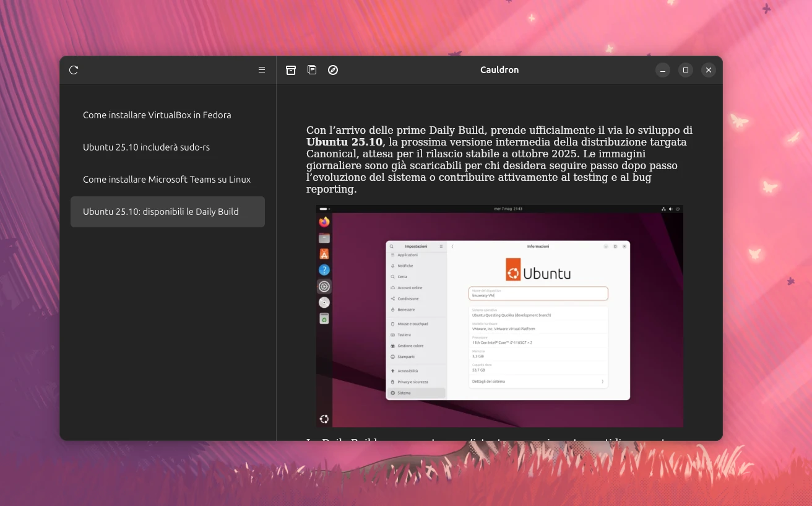Image resolution: width=812 pixels, height=506 pixels.
Task: Click the Firefox icon in the embedded screenshot
Action: 324,222
